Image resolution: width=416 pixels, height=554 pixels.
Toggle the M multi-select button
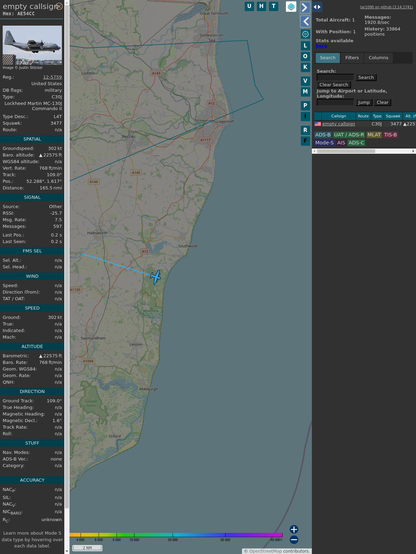(305, 92)
